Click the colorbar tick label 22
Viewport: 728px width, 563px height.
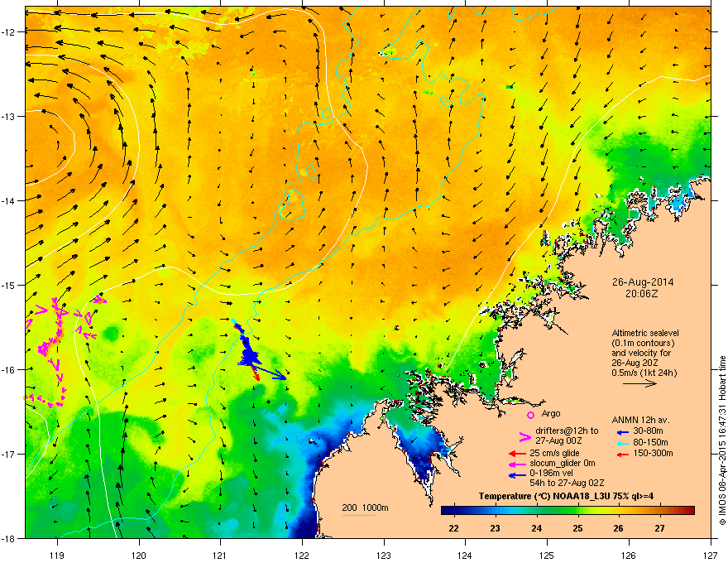coord(453,528)
